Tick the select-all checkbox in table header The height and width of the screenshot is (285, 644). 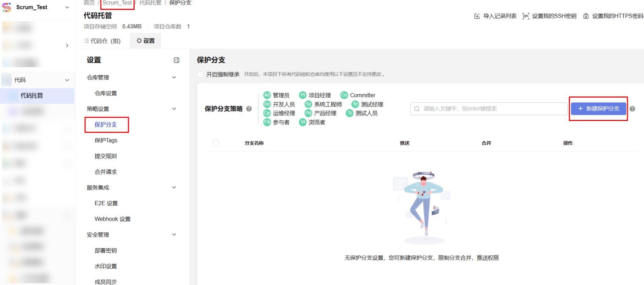tap(216, 143)
